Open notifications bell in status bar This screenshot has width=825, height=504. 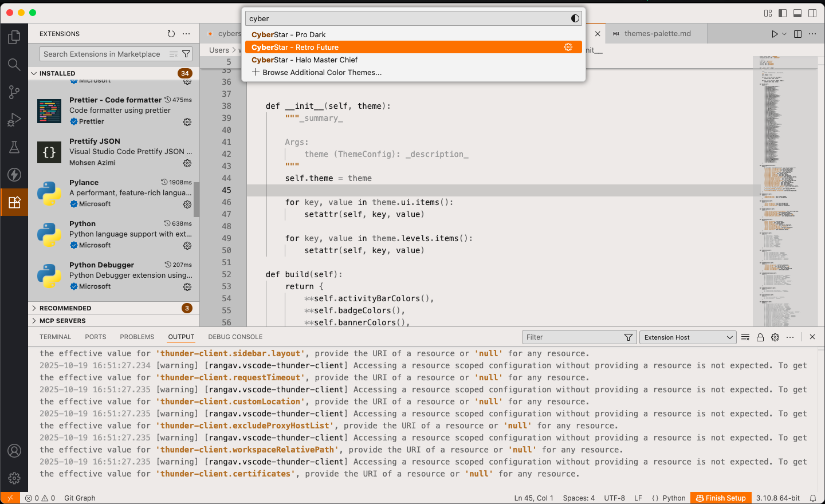(812, 498)
